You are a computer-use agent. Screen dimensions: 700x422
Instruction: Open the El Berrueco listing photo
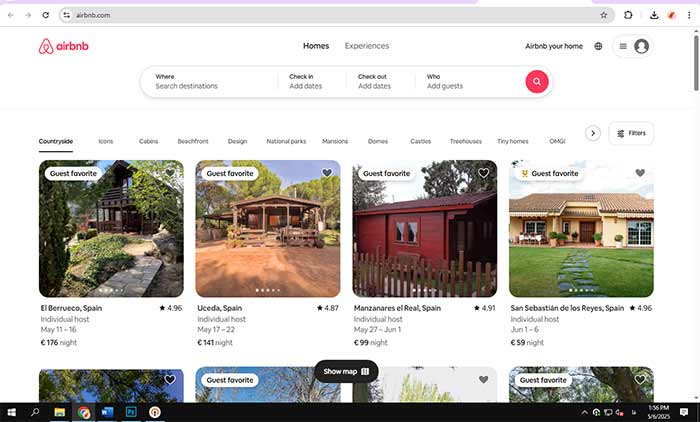[x=111, y=229]
